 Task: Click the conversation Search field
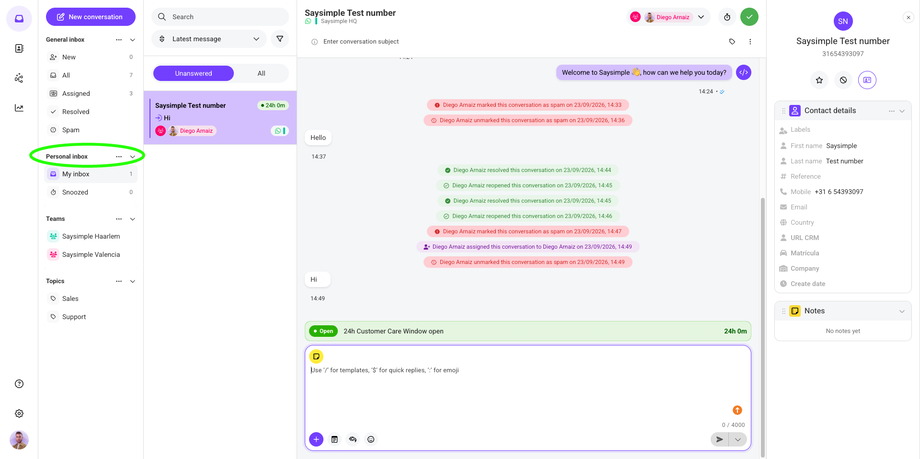[220, 17]
